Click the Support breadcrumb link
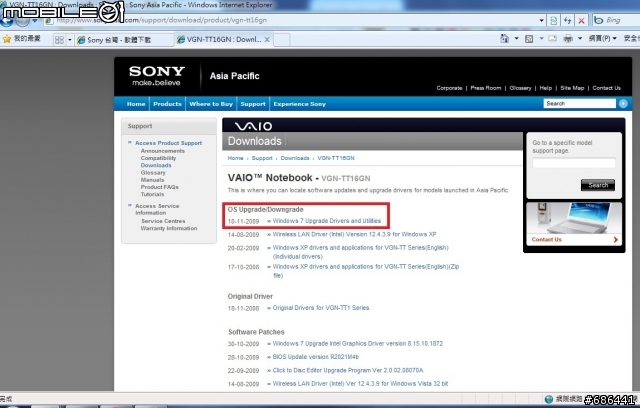Image resolution: width=640 pixels, height=408 pixels. [262, 158]
